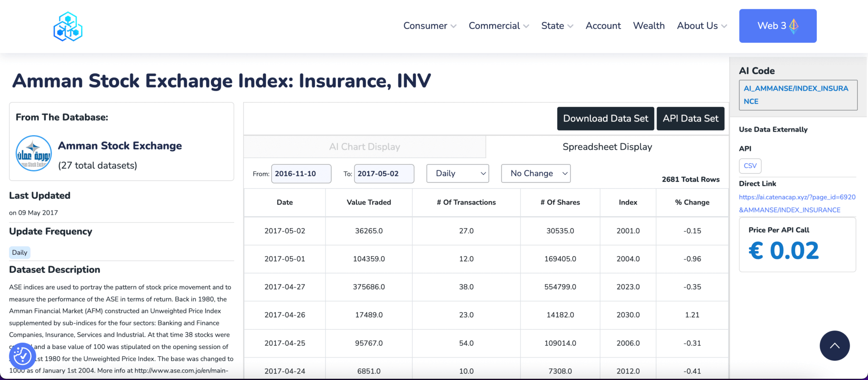
Task: Click the Amman Stock Exchange logo
Action: pyautogui.click(x=34, y=153)
